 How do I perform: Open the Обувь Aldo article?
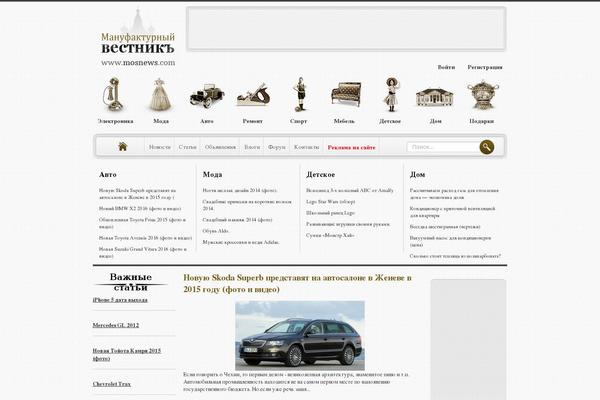pos(216,231)
